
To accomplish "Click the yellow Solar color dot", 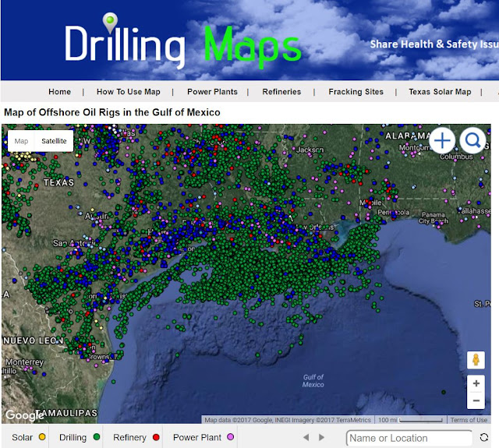I will [x=42, y=437].
